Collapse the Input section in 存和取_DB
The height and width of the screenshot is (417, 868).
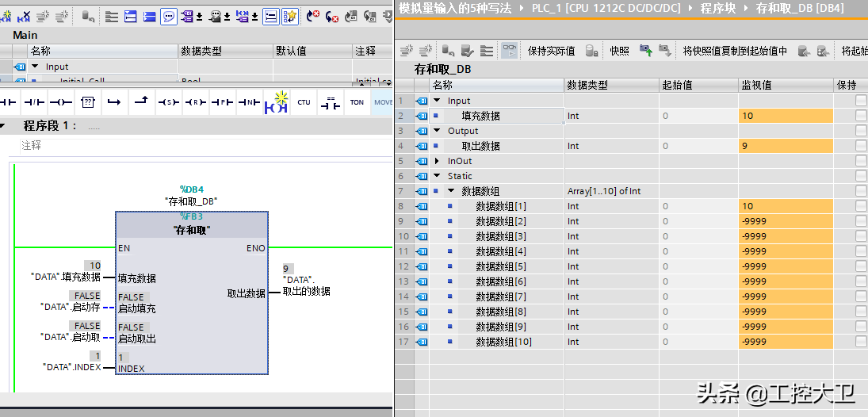pos(437,101)
